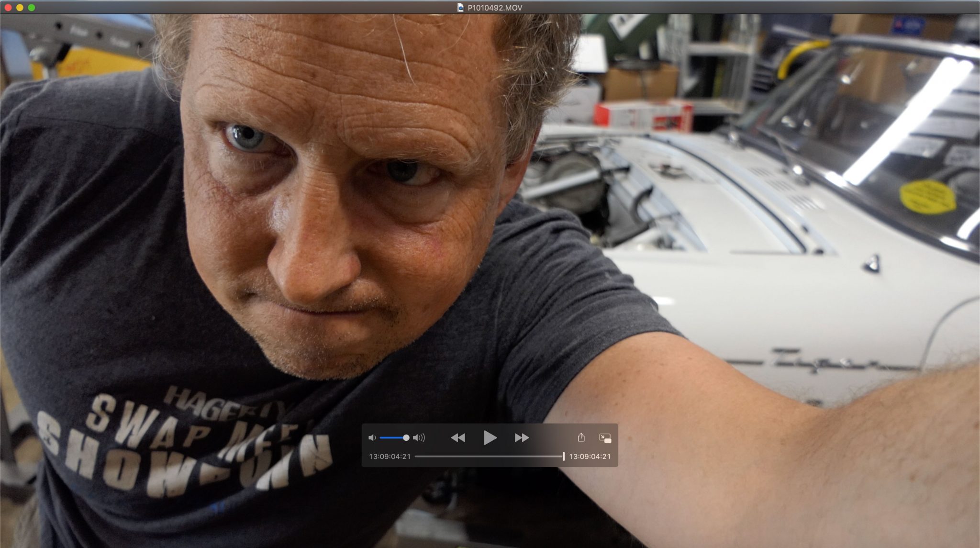The image size is (980, 548).
Task: Click the rewind double-arrow button
Action: click(x=458, y=437)
